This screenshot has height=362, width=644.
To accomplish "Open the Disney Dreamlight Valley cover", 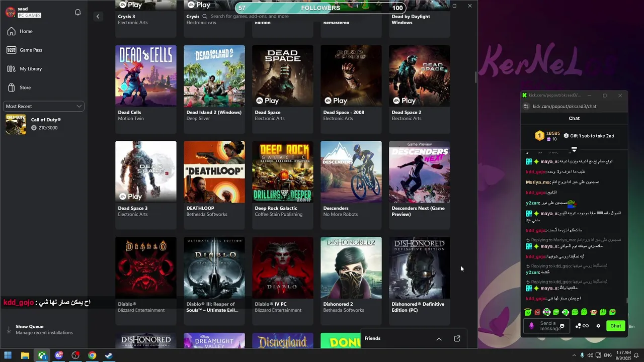I will (214, 341).
